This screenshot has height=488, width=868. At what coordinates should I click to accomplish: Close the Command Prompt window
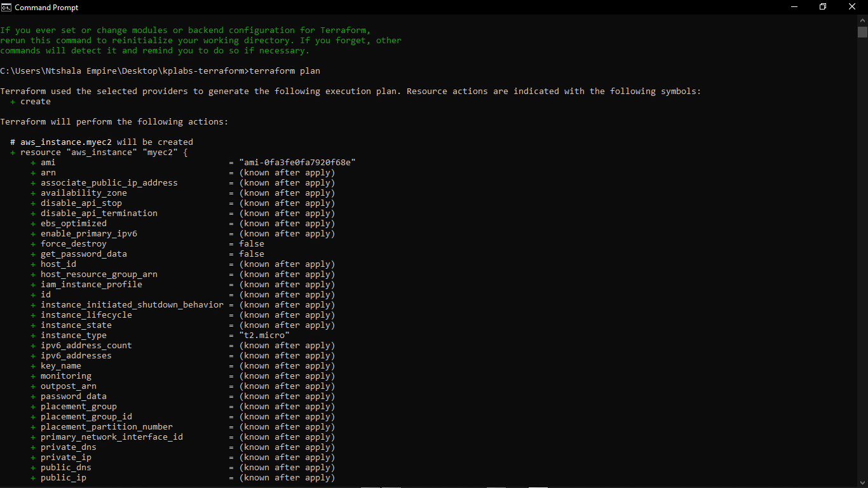(x=851, y=6)
